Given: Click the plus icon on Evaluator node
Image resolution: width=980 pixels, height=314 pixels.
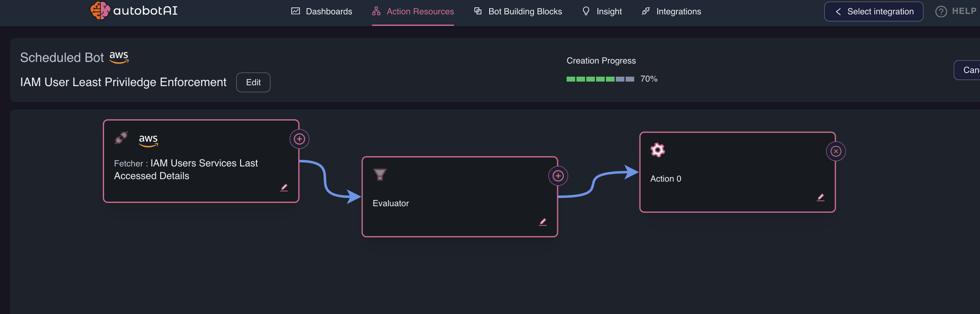Looking at the screenshot, I should [558, 176].
